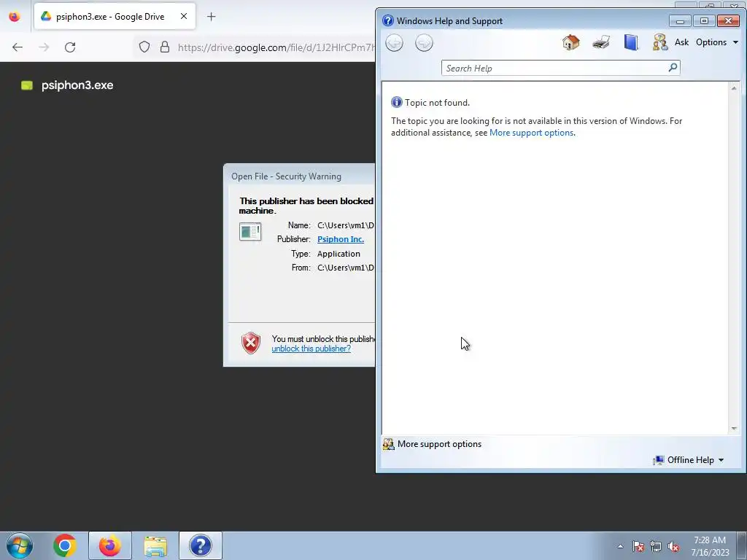Open Help and Support home page
This screenshot has width=747, height=560.
[570, 42]
